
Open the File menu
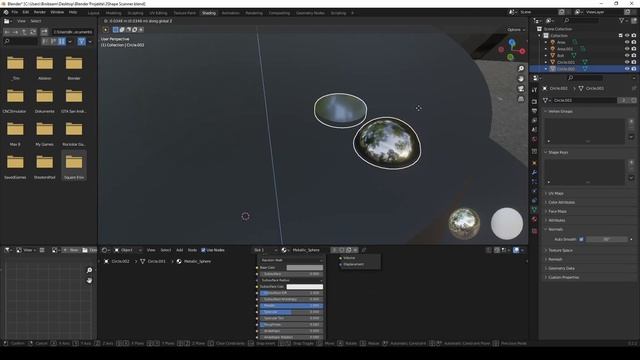tap(15, 12)
